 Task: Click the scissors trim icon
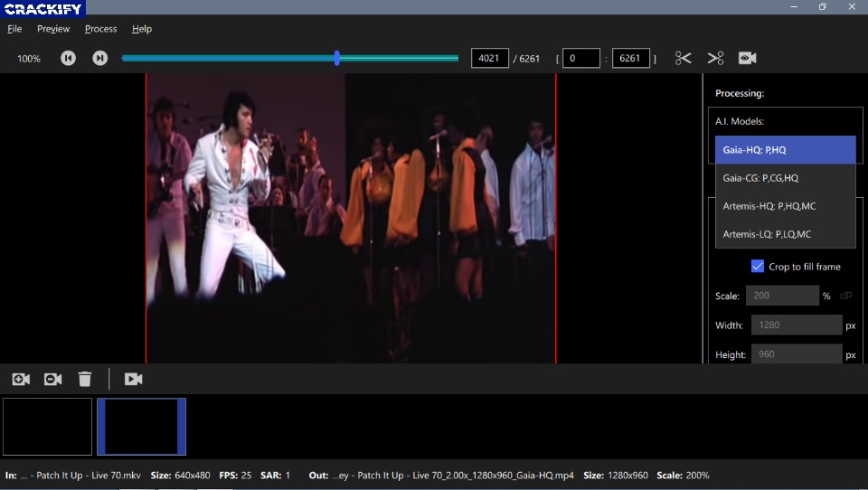[x=684, y=58]
